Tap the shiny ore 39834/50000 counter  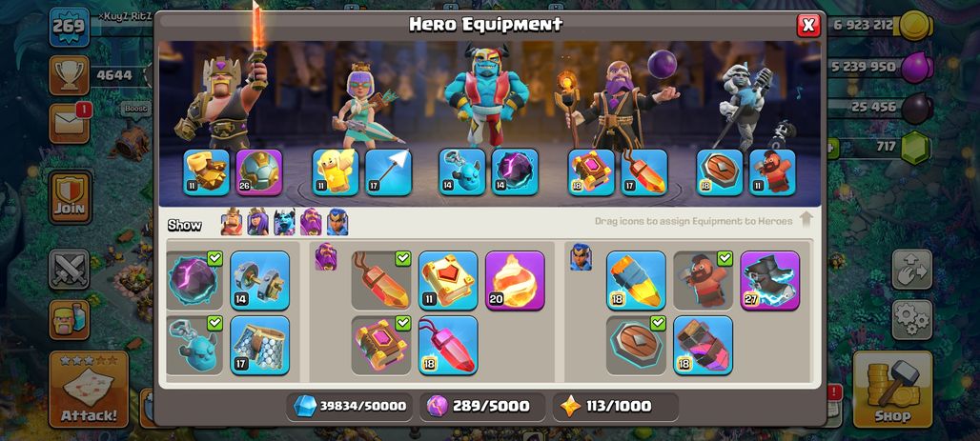click(x=350, y=406)
